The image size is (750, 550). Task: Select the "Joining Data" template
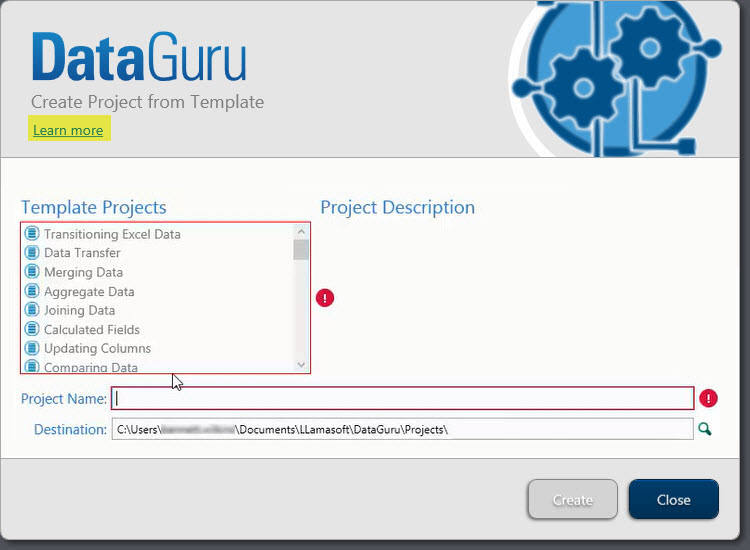(x=79, y=310)
